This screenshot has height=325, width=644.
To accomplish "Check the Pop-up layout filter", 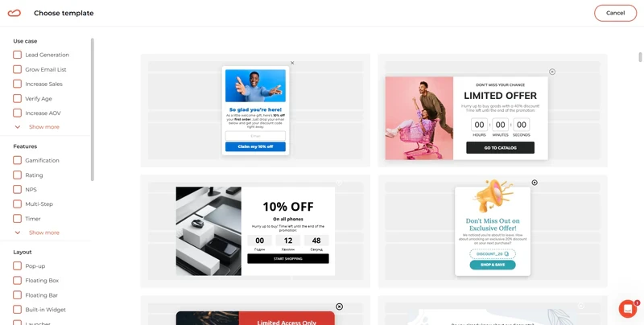I will [17, 266].
